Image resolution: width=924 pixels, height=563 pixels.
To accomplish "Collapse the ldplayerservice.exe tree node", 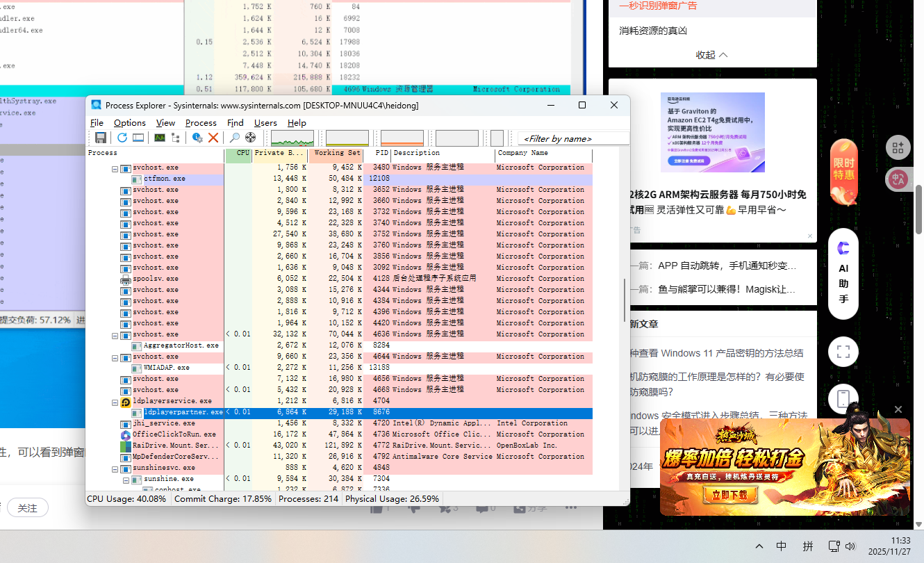I will pos(115,402).
